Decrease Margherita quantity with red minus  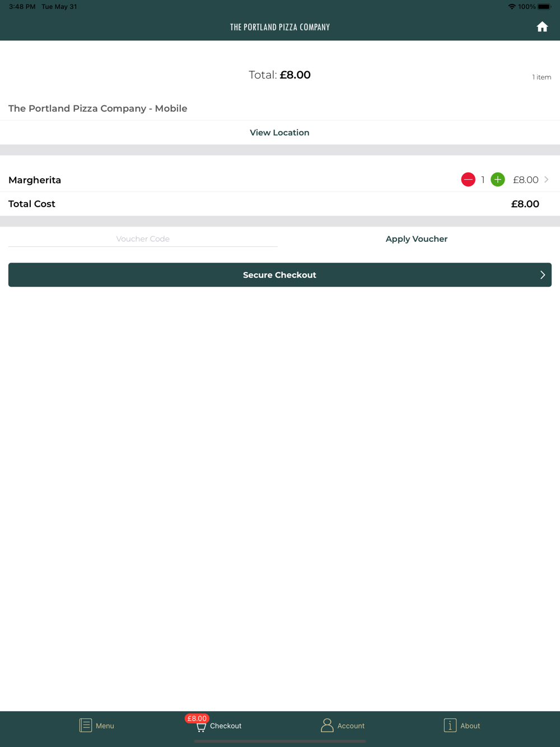click(468, 180)
